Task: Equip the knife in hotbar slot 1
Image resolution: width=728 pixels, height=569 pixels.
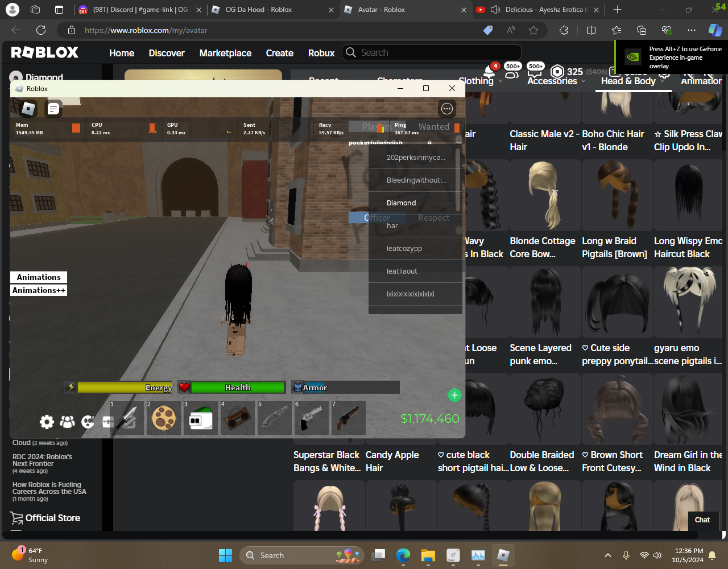Action: click(127, 418)
